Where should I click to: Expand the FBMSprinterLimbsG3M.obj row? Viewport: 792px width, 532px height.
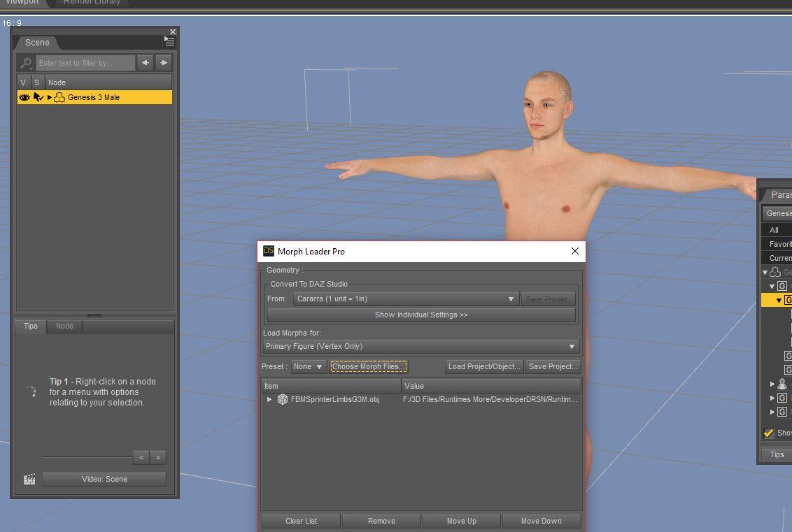click(269, 399)
